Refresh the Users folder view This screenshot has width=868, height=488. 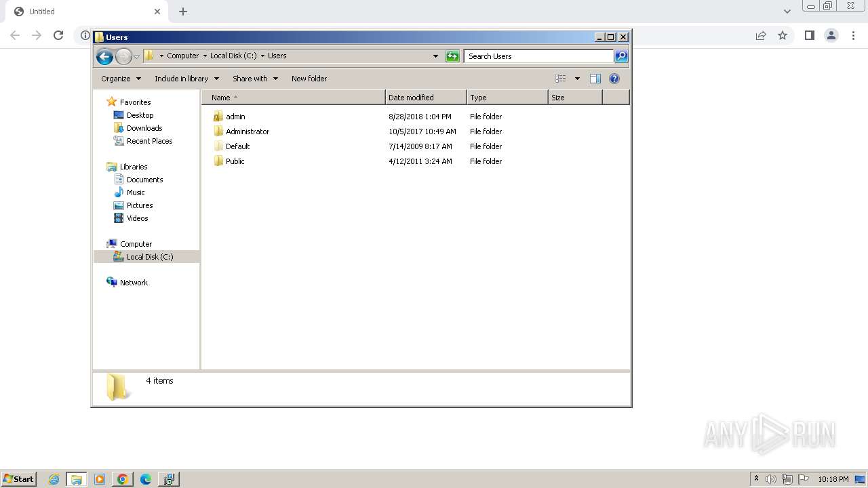tap(452, 56)
